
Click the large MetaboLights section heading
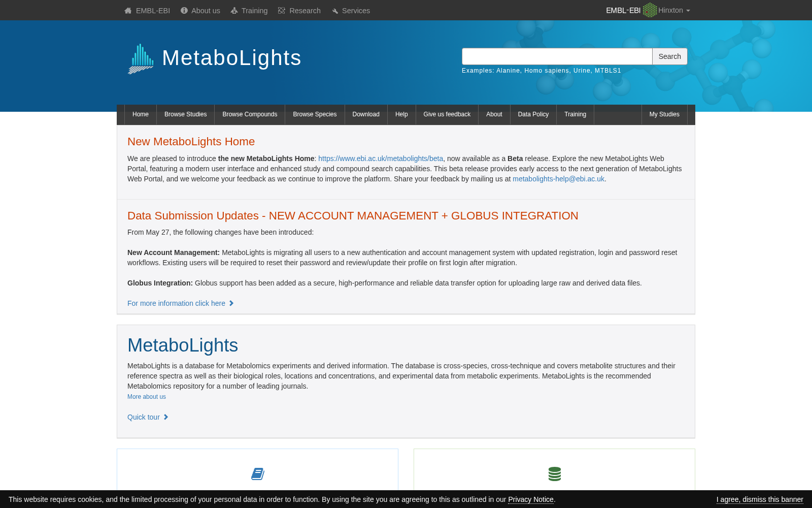183,345
